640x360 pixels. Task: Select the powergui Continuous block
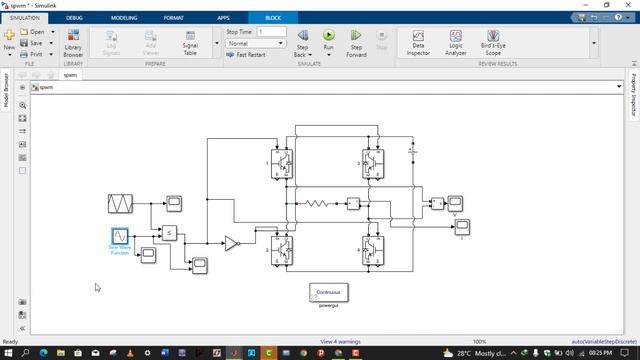tap(329, 292)
